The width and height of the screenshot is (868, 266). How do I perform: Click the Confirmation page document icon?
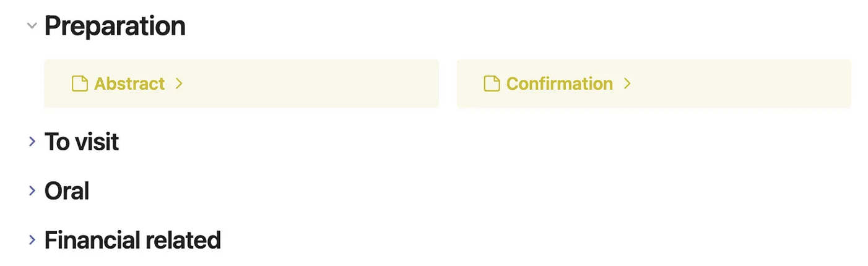click(492, 84)
